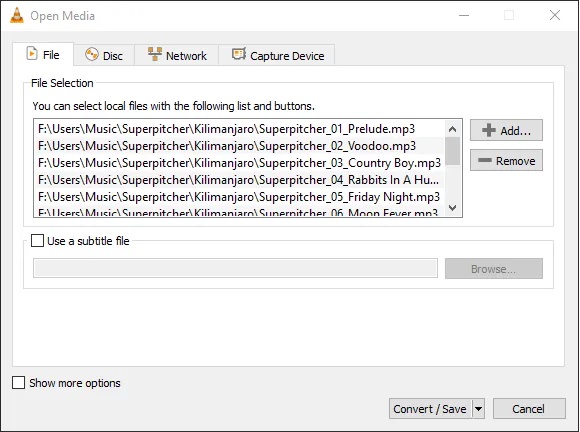This screenshot has width=580, height=432.
Task: Click the file list scroll up arrow
Action: 452,129
